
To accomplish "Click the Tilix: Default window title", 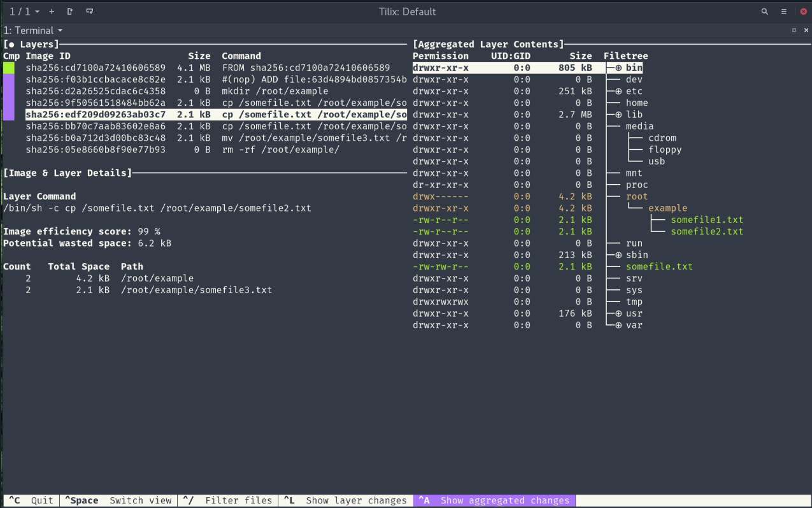I will coord(406,11).
